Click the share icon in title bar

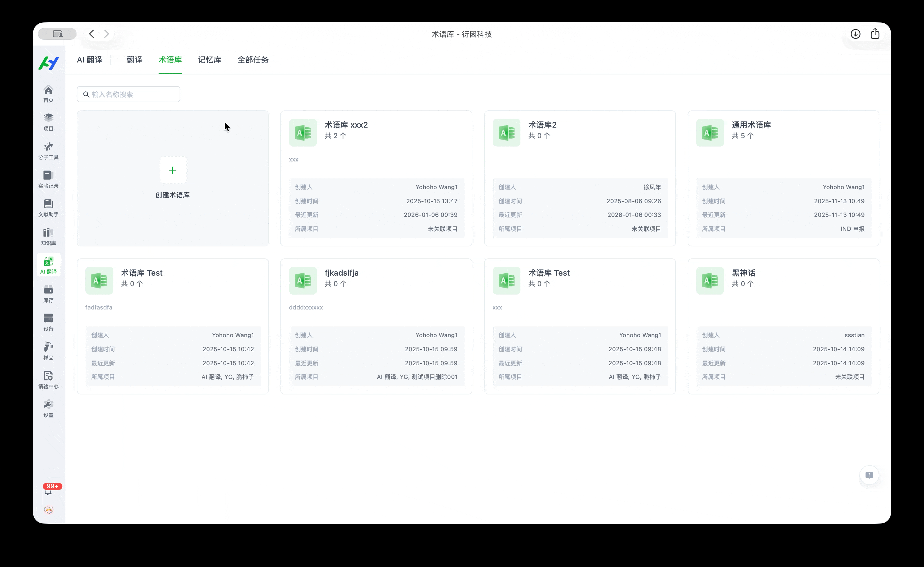click(875, 34)
